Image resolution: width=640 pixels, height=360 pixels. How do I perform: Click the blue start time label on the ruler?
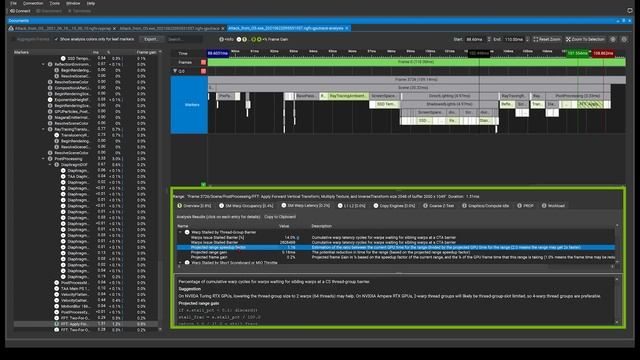[x=218, y=53]
